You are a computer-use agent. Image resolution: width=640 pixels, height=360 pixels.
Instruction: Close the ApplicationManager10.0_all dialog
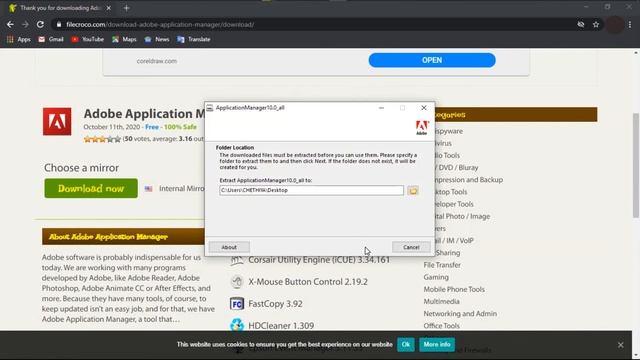coord(424,108)
